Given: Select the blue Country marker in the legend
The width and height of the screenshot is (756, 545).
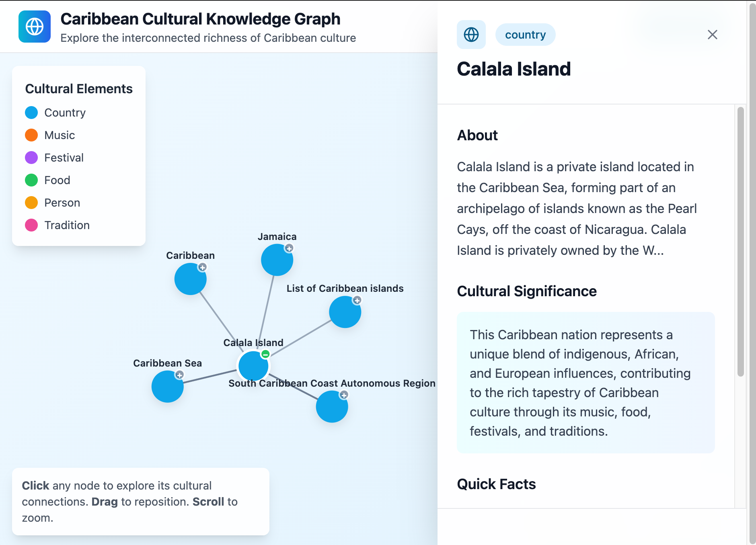Looking at the screenshot, I should click(x=31, y=113).
